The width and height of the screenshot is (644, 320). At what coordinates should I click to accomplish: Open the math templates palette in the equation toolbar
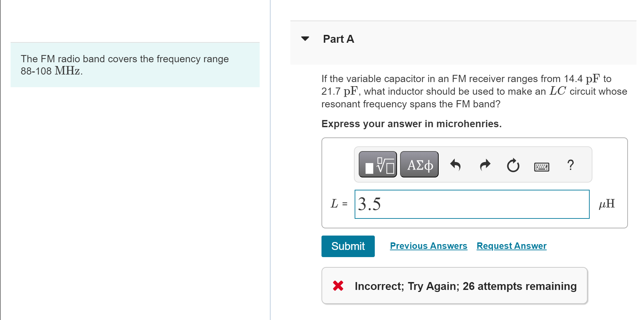(x=377, y=165)
